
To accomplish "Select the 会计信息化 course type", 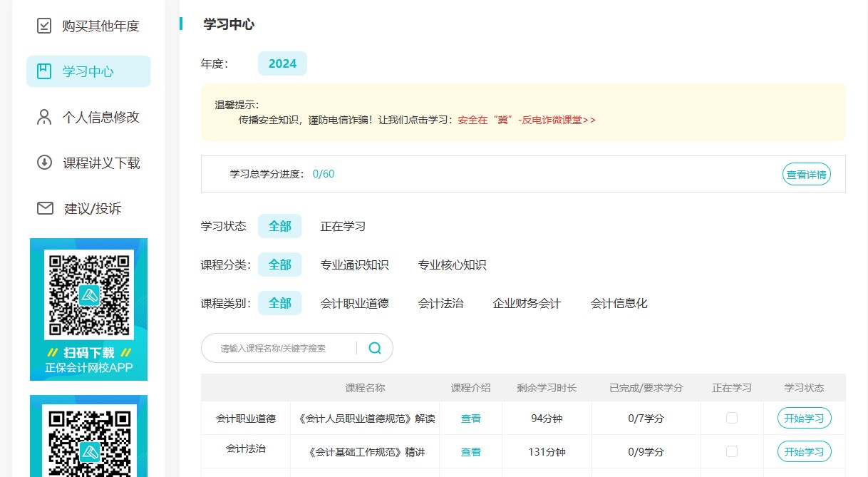I will pyautogui.click(x=619, y=303).
